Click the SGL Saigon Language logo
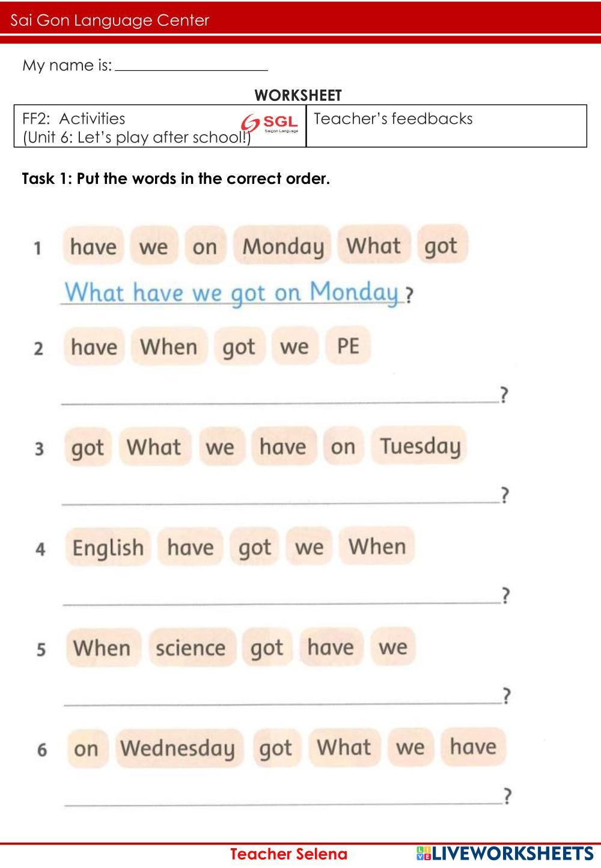The image size is (601, 868). (x=270, y=124)
